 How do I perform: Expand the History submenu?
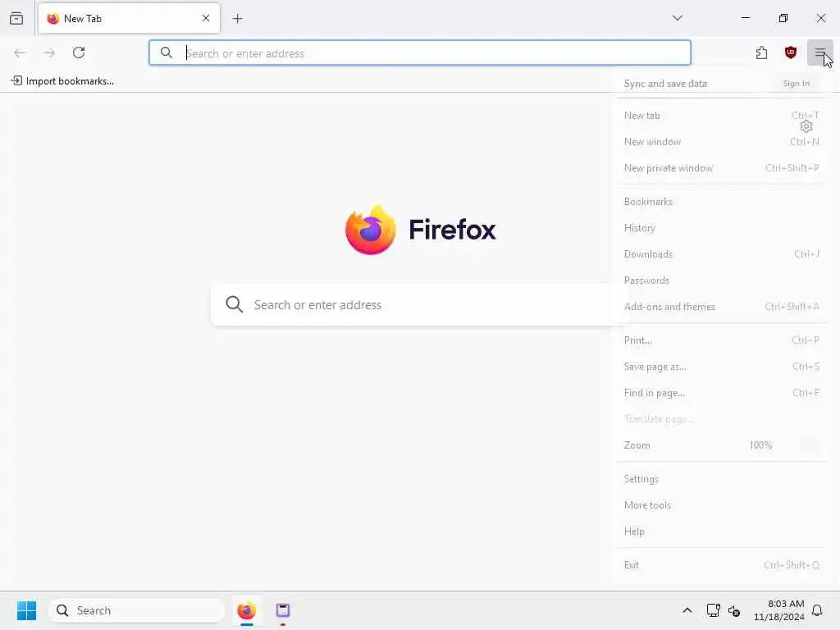click(721, 228)
